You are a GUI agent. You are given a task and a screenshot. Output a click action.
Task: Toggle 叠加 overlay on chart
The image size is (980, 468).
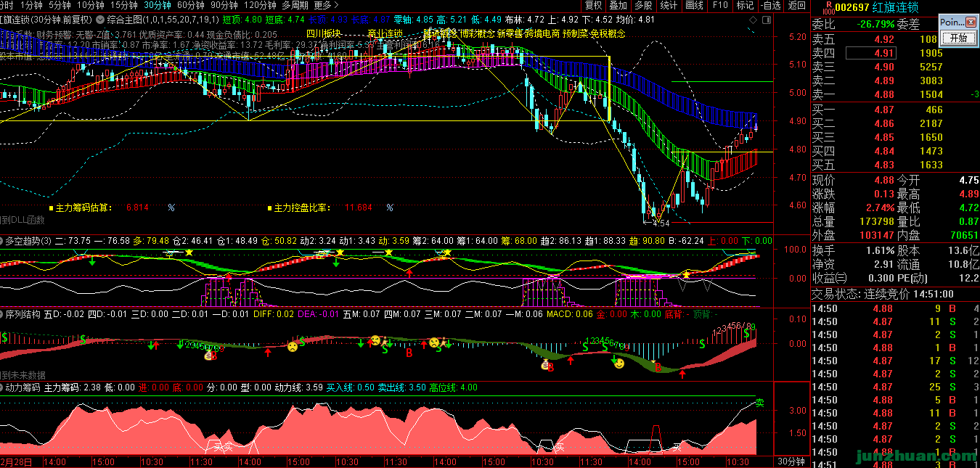618,5
